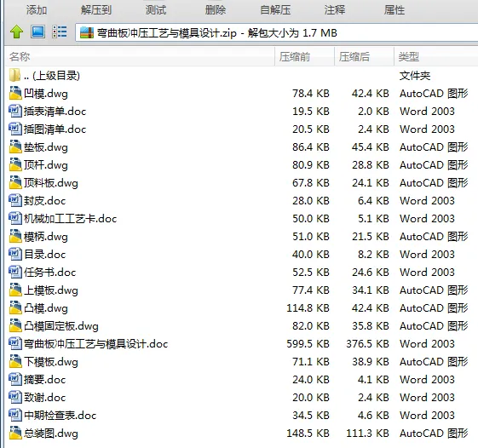Click the AutoCAD icon of 顶料板.dwg

(x=15, y=182)
